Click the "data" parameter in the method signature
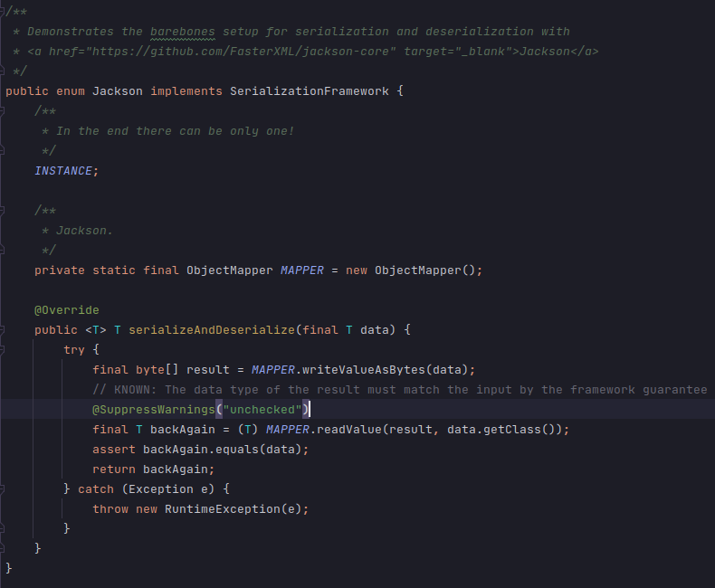The width and height of the screenshot is (715, 588). (x=375, y=330)
